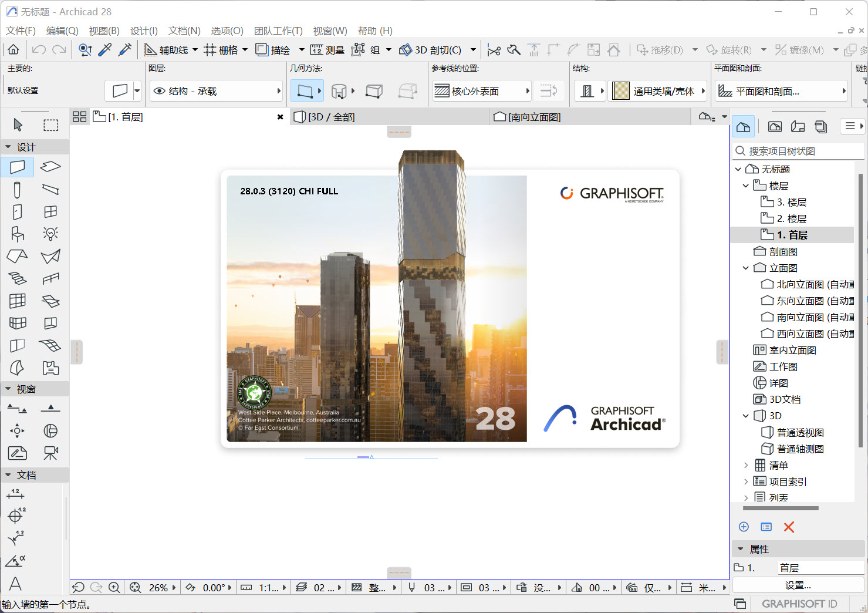Open the Measure tool
The height and width of the screenshot is (613, 868).
coord(327,50)
